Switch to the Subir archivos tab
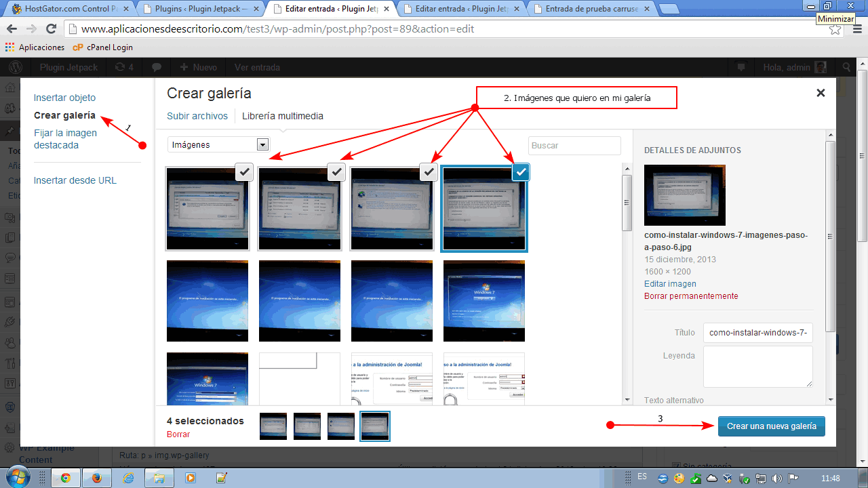The height and width of the screenshot is (488, 868). 197,116
